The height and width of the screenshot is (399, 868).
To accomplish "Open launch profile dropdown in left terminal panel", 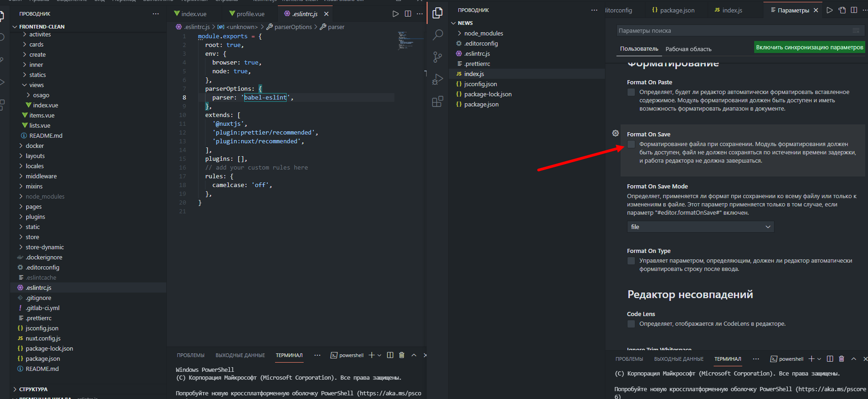I will (380, 355).
